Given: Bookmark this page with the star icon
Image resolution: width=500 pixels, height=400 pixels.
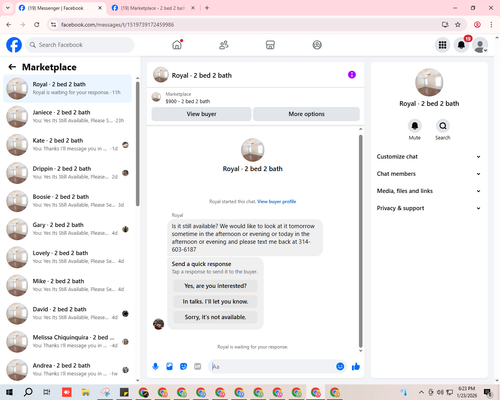Looking at the screenshot, I should [x=458, y=25].
